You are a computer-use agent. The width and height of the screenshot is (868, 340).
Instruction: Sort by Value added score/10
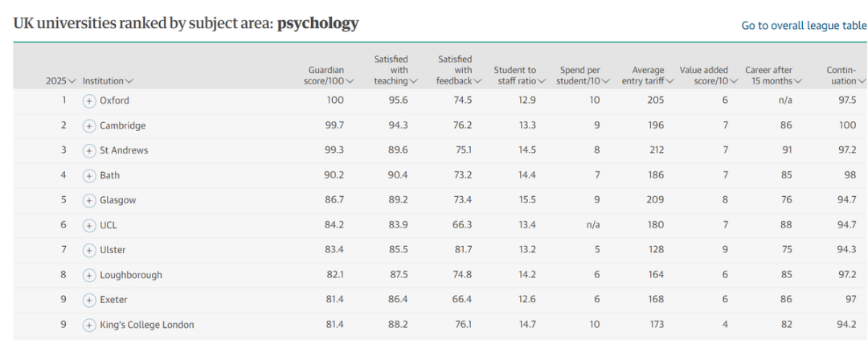[708, 76]
